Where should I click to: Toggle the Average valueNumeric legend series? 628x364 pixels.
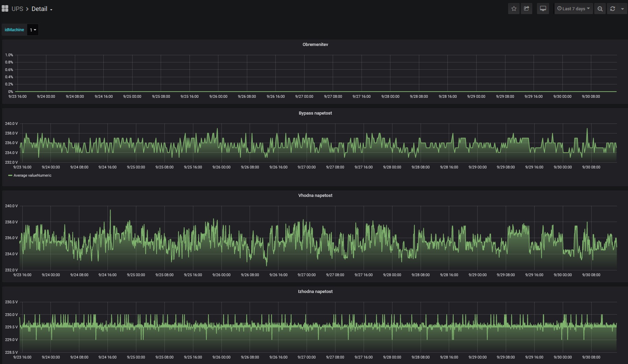coord(32,175)
